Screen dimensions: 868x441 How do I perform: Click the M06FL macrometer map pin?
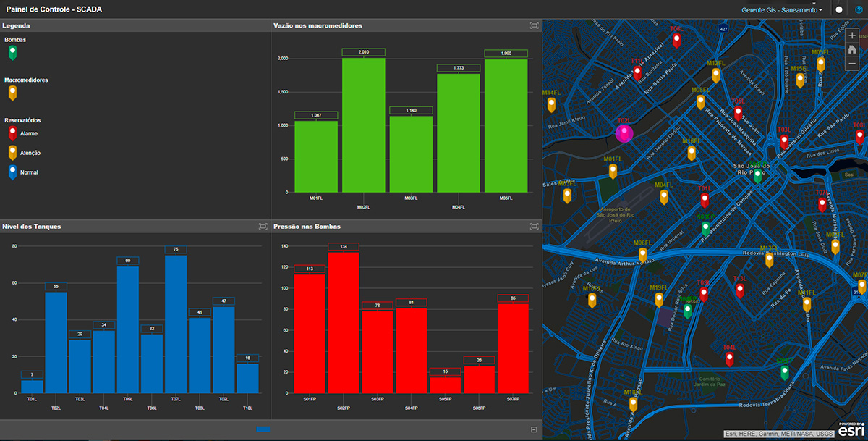pos(642,254)
